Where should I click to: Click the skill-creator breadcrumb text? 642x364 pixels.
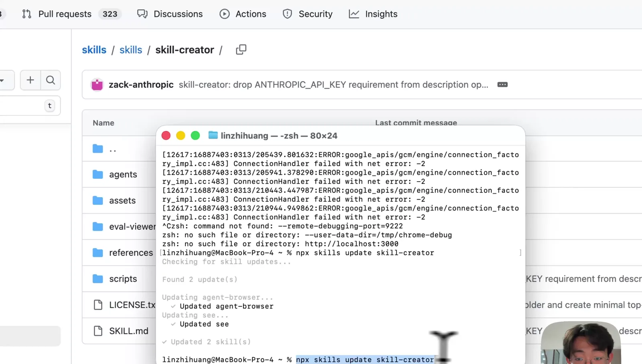coord(185,50)
